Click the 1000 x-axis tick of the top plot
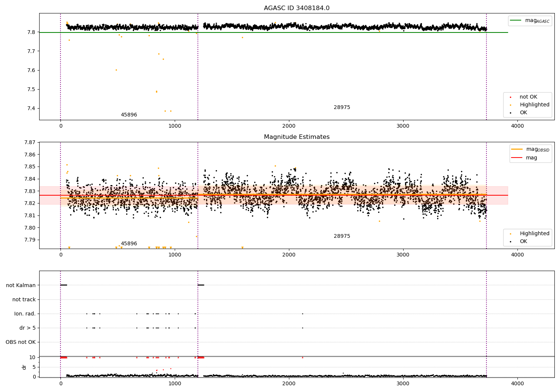Viewport: 560px width, 392px height. tap(175, 126)
